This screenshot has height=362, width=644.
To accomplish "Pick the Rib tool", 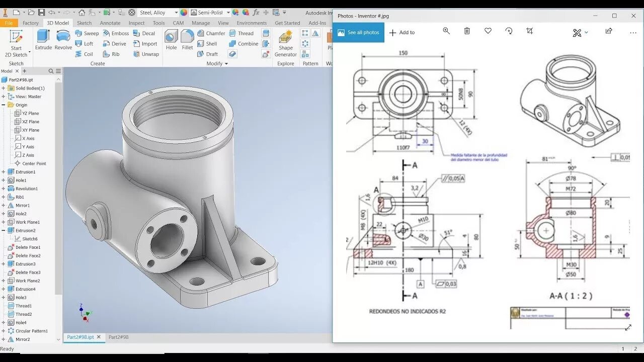I will 111,54.
